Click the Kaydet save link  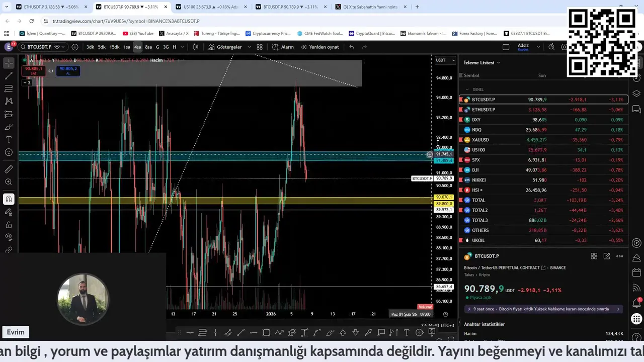(523, 50)
